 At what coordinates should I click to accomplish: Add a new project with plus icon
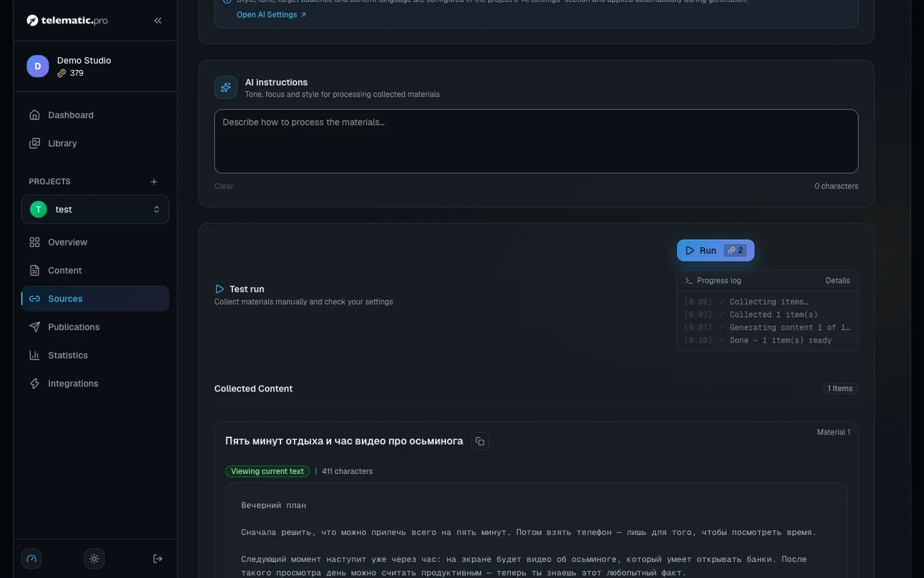tap(154, 182)
